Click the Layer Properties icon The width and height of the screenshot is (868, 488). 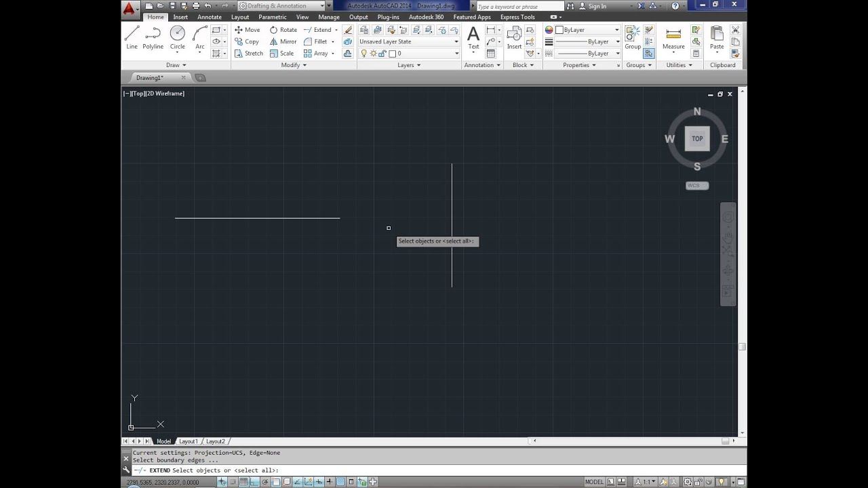point(363,30)
